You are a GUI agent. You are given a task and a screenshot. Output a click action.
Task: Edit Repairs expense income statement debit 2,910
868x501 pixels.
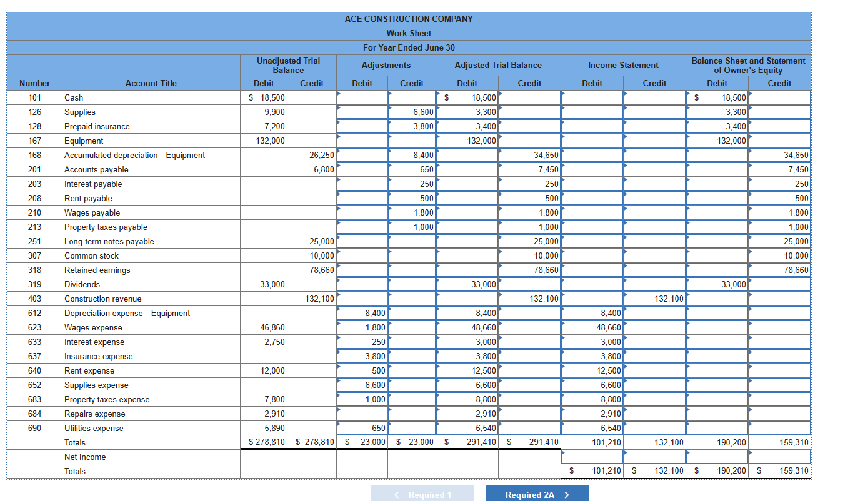pyautogui.click(x=592, y=414)
